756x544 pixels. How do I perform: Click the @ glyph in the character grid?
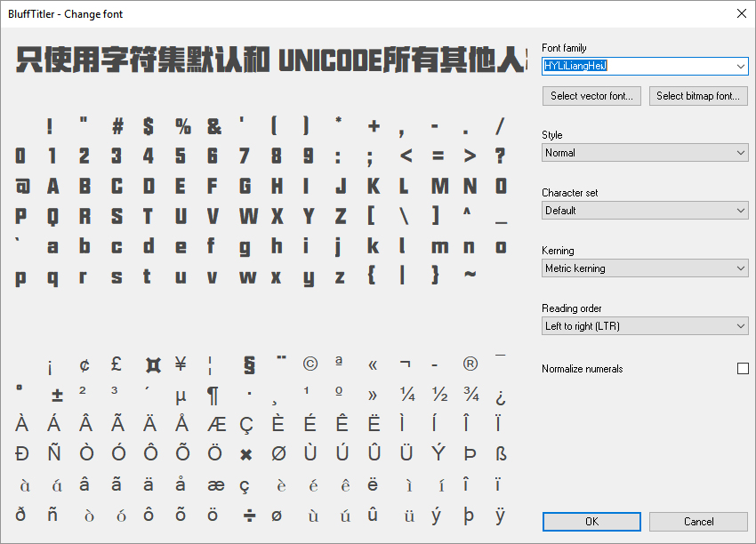click(22, 186)
